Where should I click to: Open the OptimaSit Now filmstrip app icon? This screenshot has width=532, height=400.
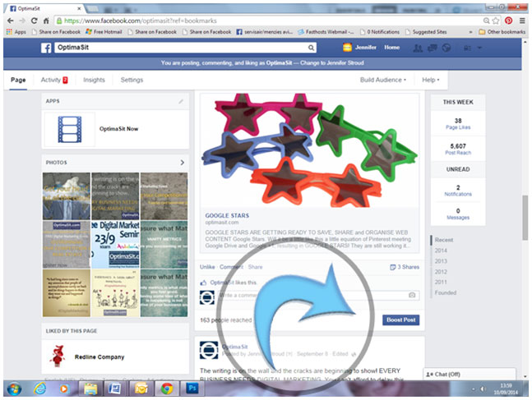(70, 129)
